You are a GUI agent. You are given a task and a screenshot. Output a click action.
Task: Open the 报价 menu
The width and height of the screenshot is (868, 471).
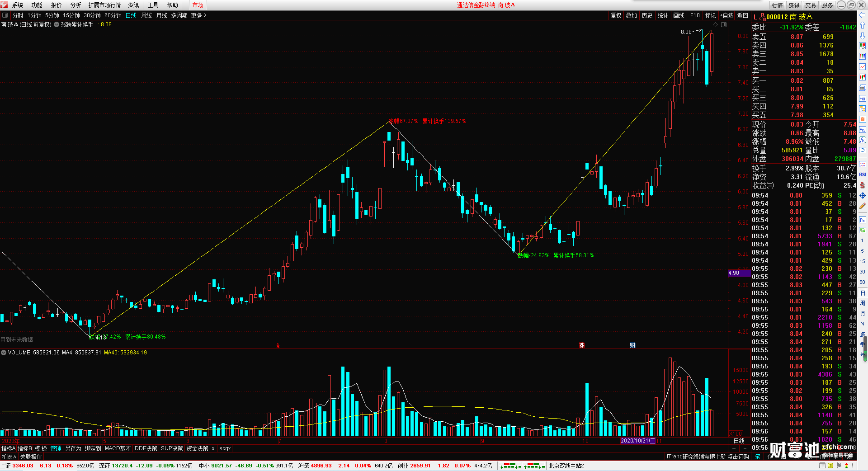point(56,5)
